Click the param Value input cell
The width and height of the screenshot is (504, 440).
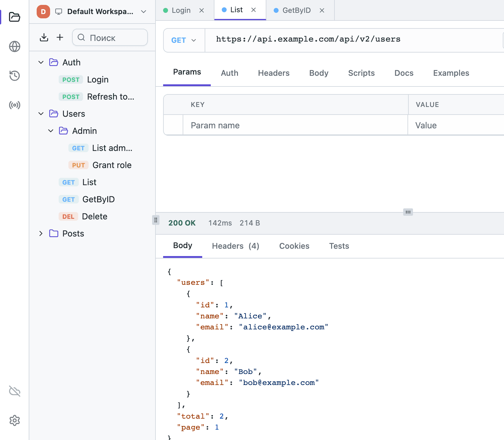[x=456, y=125]
